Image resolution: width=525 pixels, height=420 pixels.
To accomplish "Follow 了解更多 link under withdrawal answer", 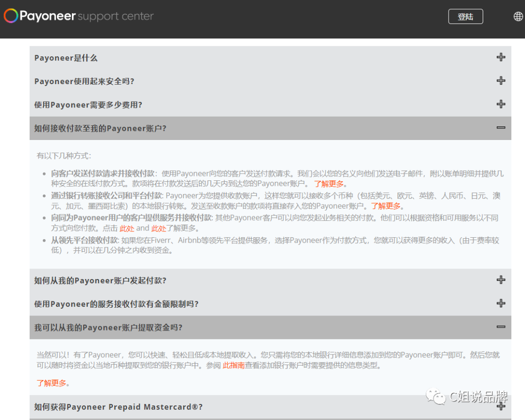I will [52, 383].
